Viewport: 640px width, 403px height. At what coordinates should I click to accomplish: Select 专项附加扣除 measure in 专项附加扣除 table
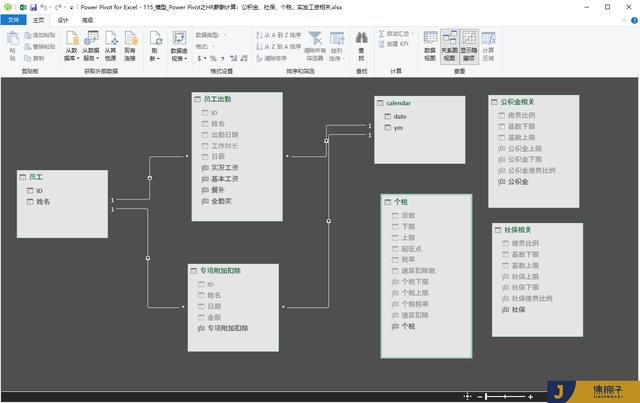tap(227, 328)
